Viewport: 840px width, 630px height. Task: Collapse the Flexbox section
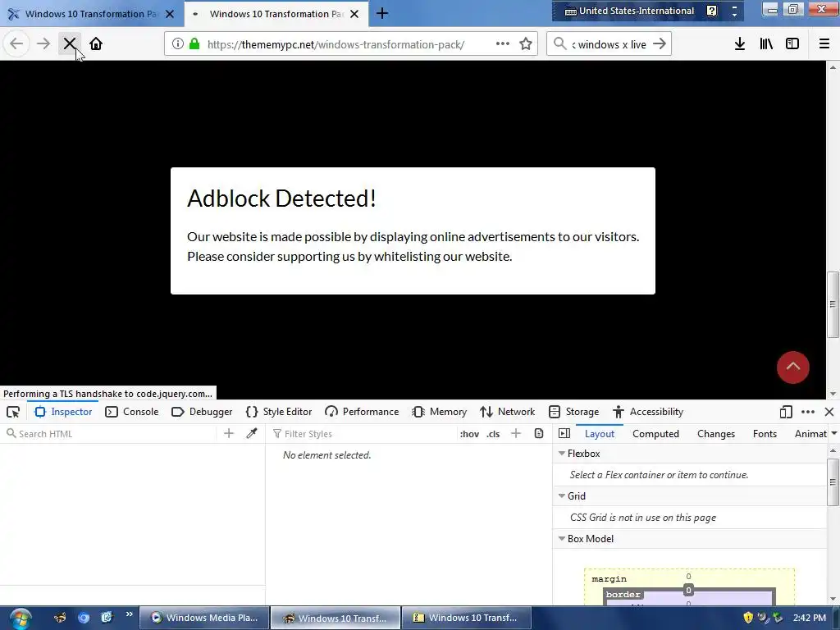562,453
